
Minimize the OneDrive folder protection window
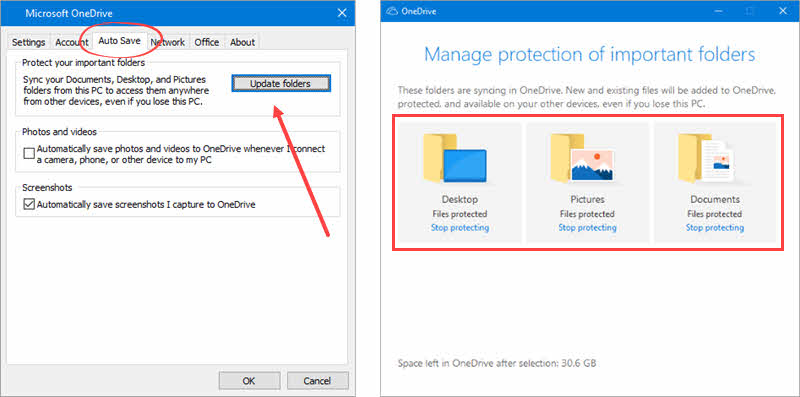(x=718, y=11)
